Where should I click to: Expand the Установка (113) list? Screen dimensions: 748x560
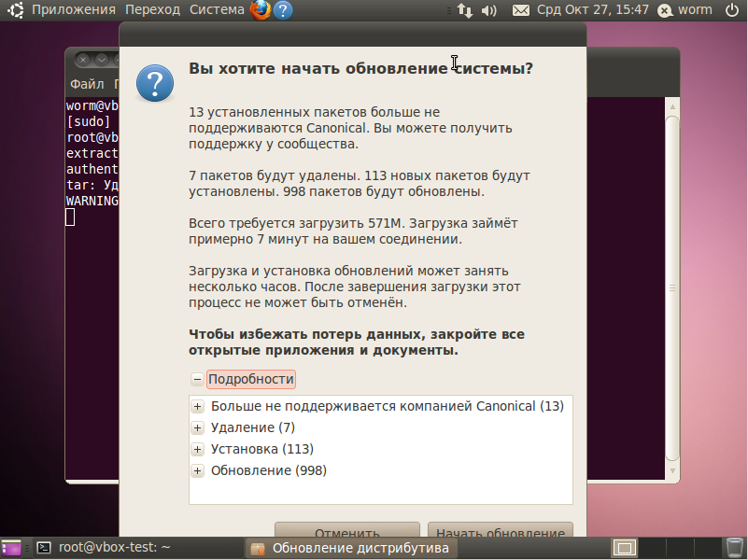pos(197,450)
